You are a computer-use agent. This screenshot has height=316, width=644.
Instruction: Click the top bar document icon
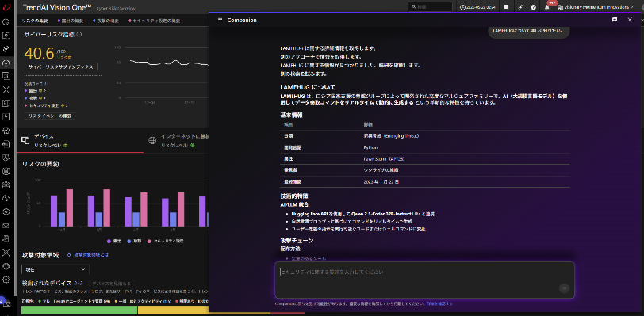507,7
